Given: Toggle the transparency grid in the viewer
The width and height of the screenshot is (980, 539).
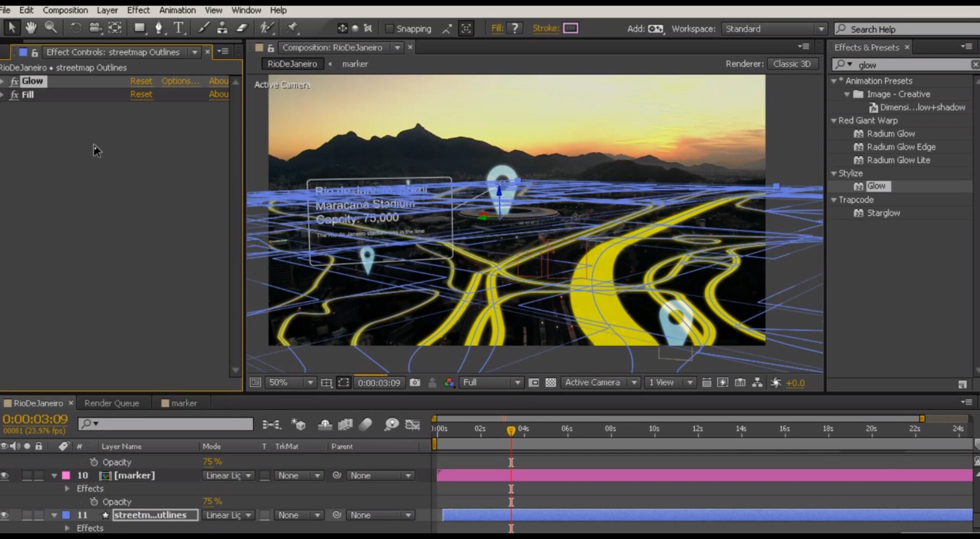Looking at the screenshot, I should click(551, 382).
